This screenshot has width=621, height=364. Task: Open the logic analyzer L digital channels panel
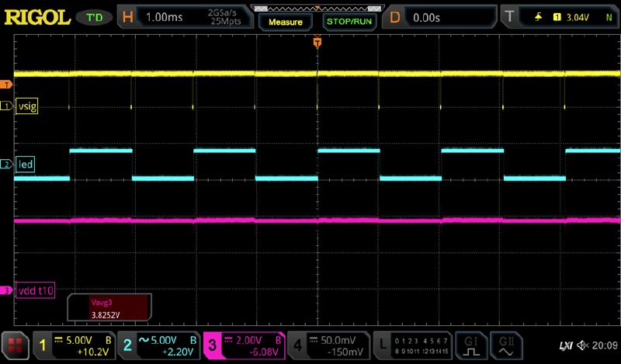pos(411,344)
